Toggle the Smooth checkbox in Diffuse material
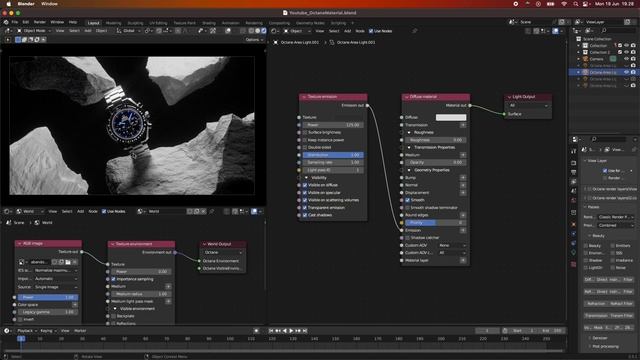 [x=407, y=200]
